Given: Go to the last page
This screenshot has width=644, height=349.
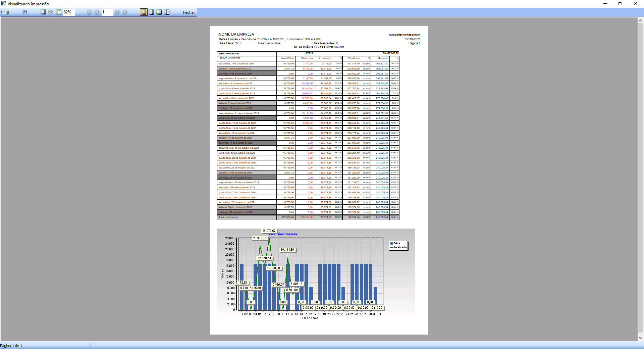Looking at the screenshot, I should point(125,12).
